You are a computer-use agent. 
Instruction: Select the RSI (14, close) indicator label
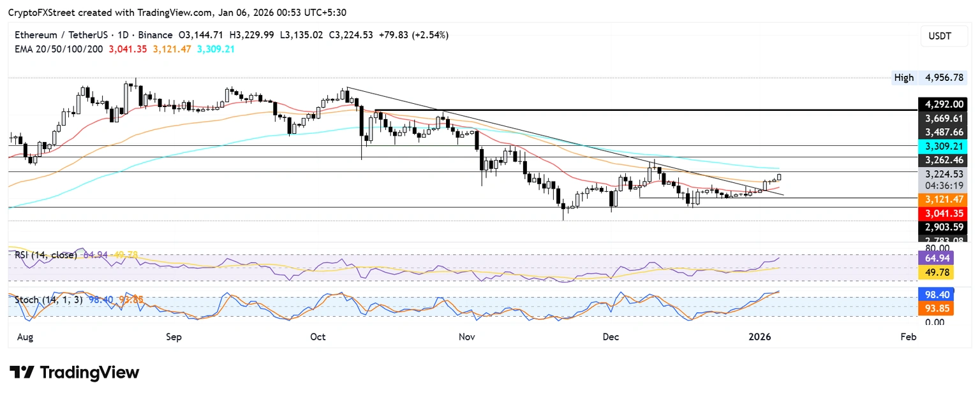pyautogui.click(x=45, y=255)
